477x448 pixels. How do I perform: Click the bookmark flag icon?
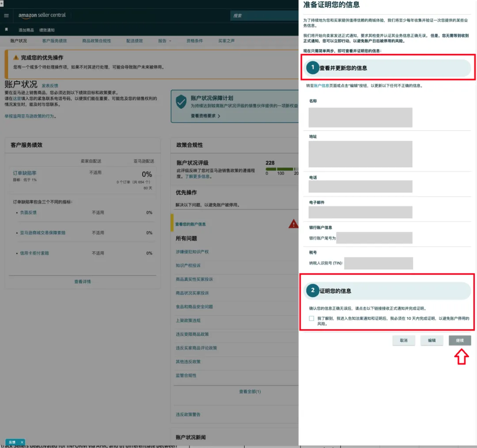[6, 30]
